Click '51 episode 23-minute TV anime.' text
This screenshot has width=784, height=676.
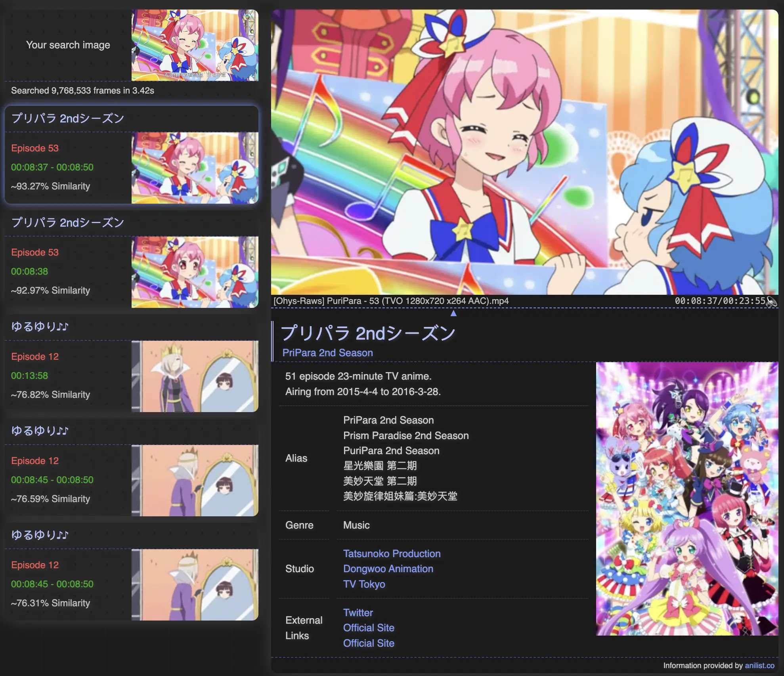pos(358,376)
